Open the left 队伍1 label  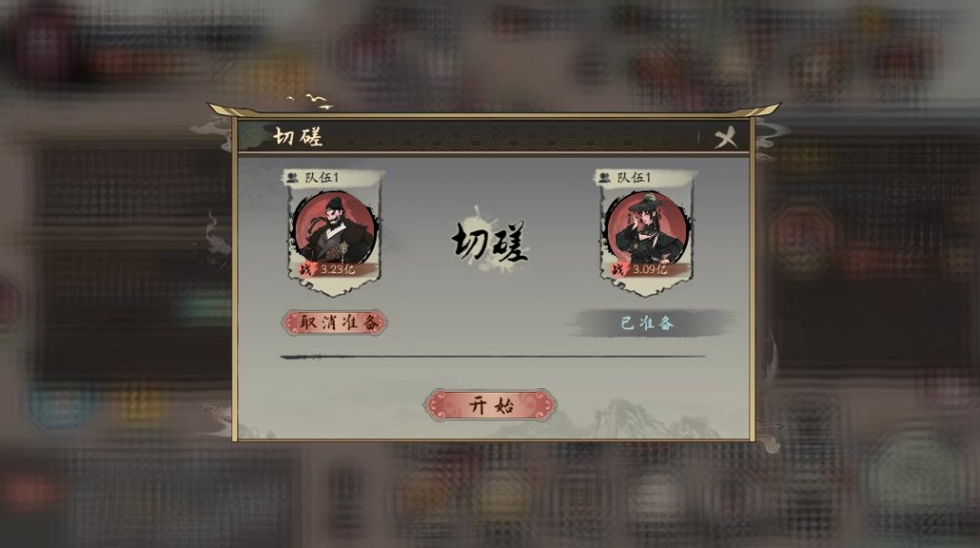322,178
